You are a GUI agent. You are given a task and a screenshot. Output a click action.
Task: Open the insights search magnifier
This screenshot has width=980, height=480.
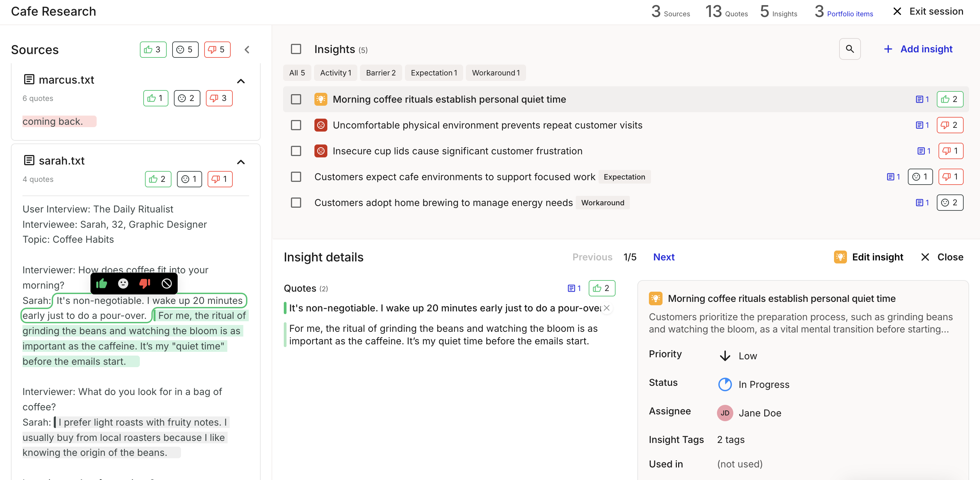point(850,49)
